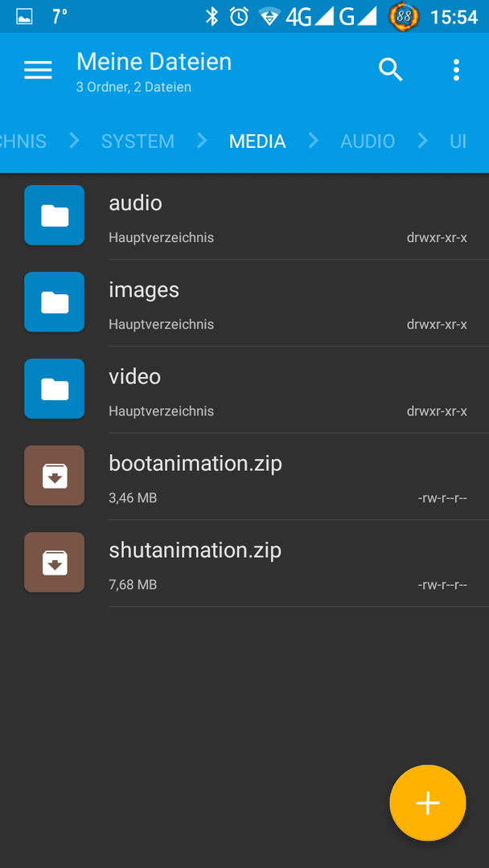
Task: Open the hamburger navigation menu
Action: pyautogui.click(x=39, y=70)
